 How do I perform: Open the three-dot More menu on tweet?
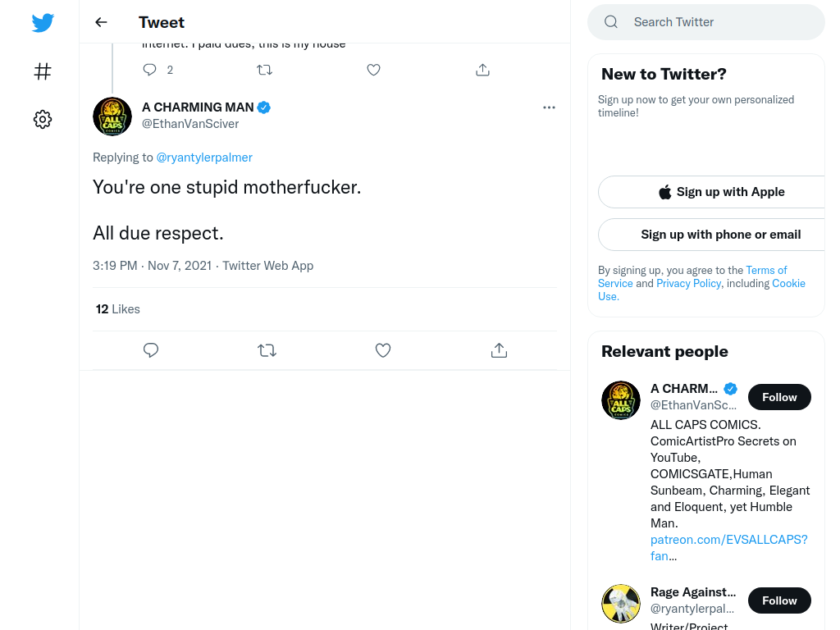(x=549, y=107)
